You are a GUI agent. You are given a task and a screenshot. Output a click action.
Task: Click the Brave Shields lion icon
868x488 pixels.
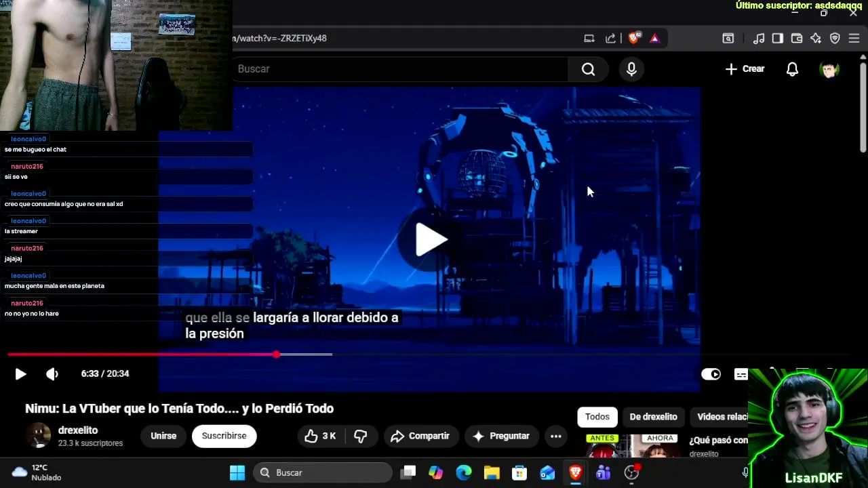point(633,39)
